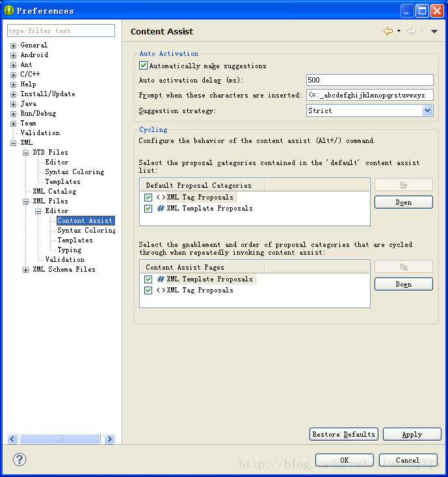Collapse the XML Files node
This screenshot has width=448, height=477.
point(25,201)
